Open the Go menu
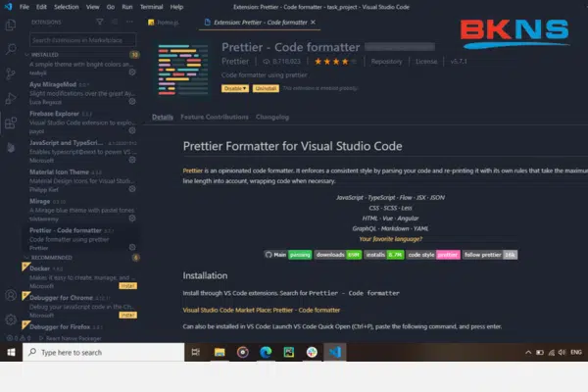The height and width of the screenshot is (392, 588). pyautogui.click(x=110, y=7)
